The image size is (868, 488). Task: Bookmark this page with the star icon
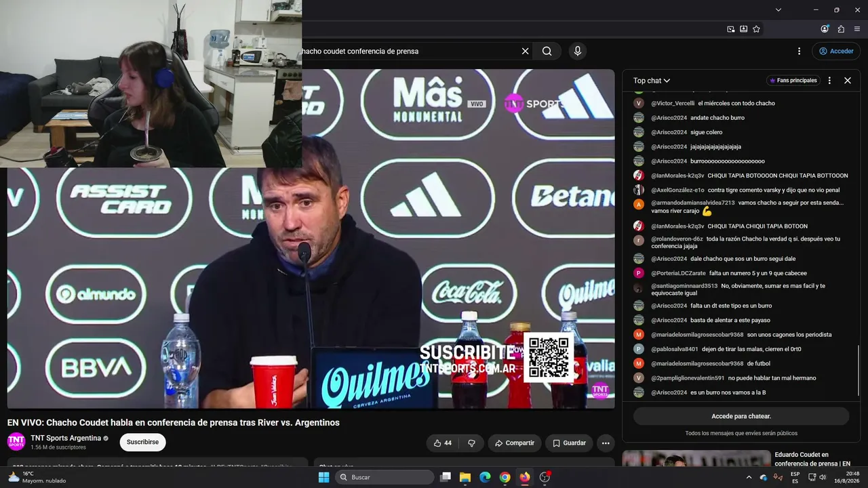click(x=757, y=29)
